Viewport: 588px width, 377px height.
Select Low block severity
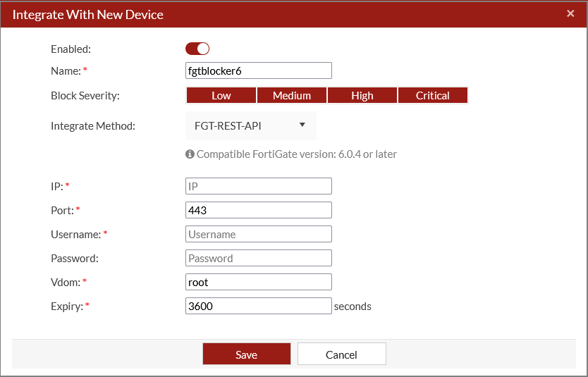point(221,96)
